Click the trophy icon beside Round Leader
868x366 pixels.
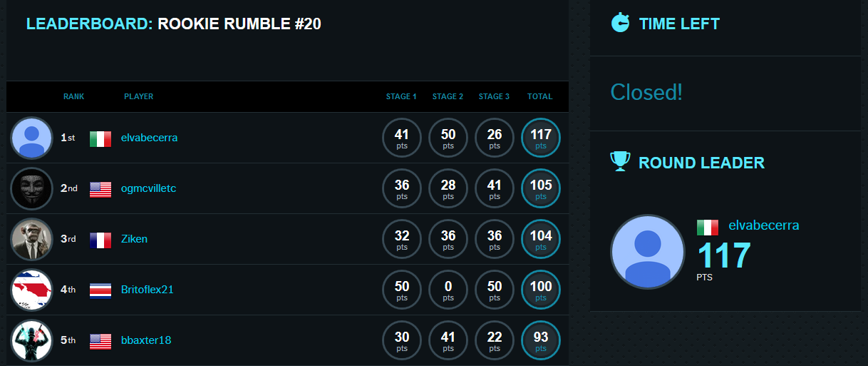[620, 161]
